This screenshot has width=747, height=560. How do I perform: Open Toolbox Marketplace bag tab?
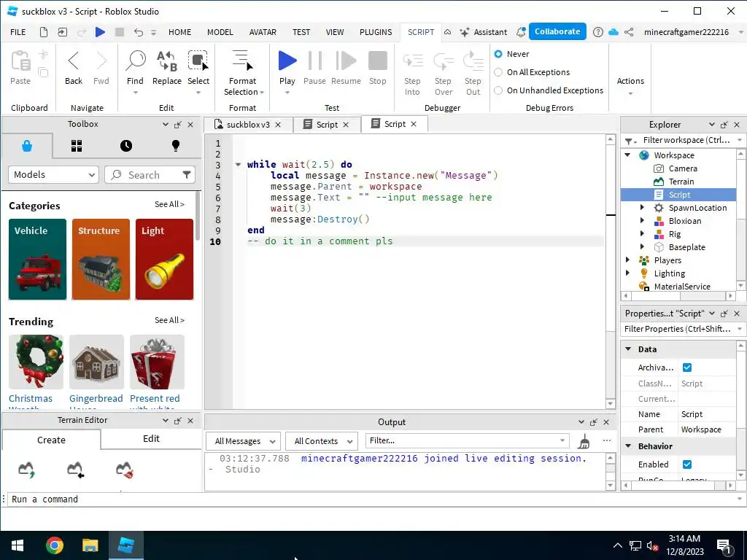(27, 146)
